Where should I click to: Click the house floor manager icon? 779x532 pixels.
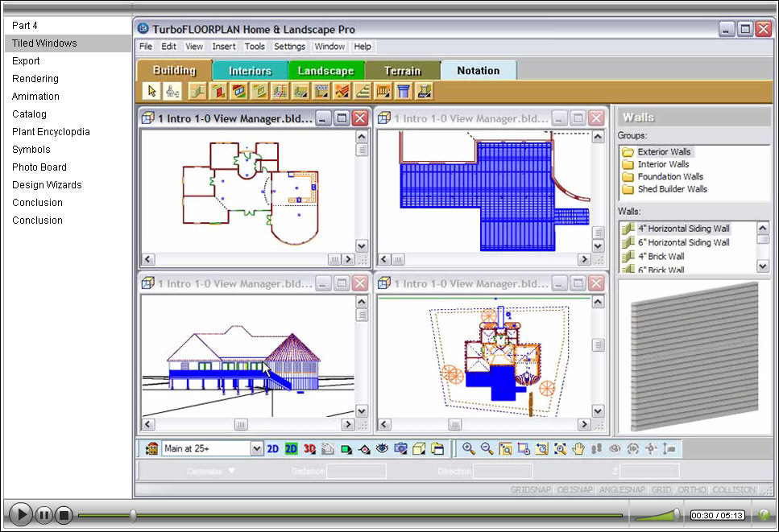tap(151, 448)
